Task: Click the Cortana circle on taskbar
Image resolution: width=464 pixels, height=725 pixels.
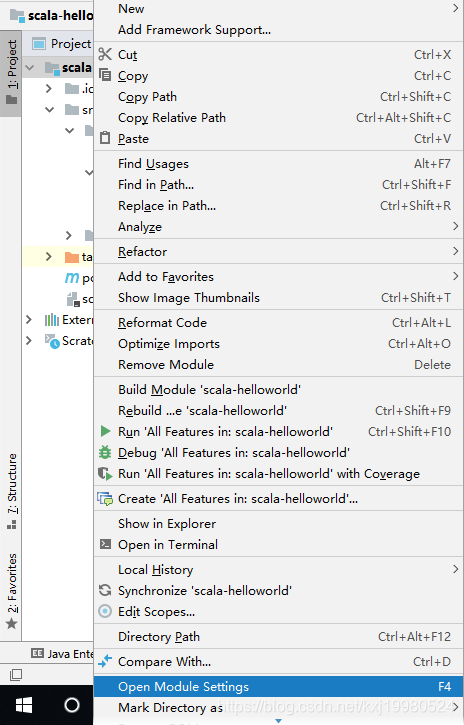Action: (72, 705)
